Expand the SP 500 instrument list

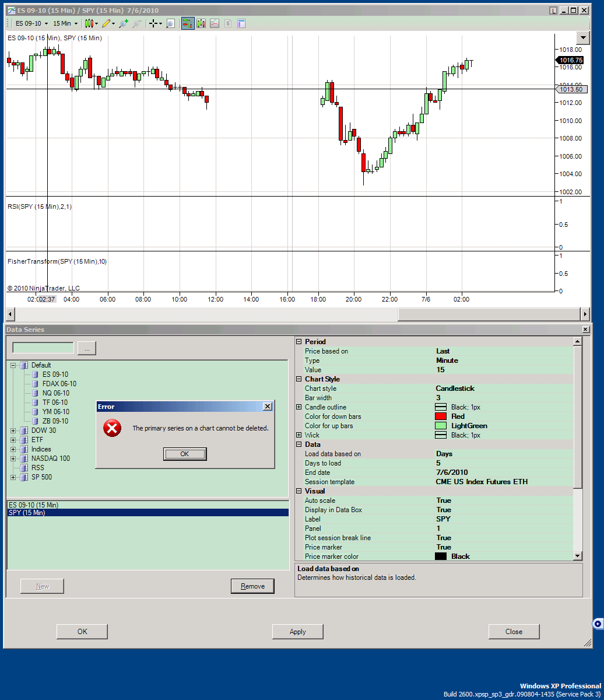click(13, 477)
